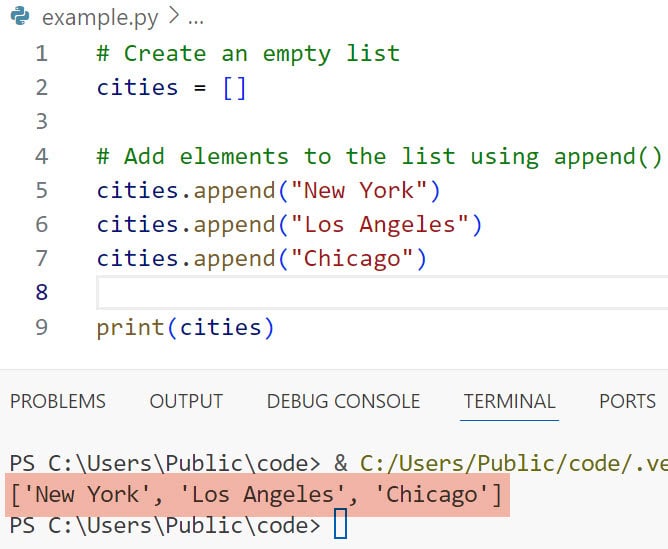This screenshot has width=668, height=549.
Task: Open example.py in the breadcrumb
Action: 100,18
